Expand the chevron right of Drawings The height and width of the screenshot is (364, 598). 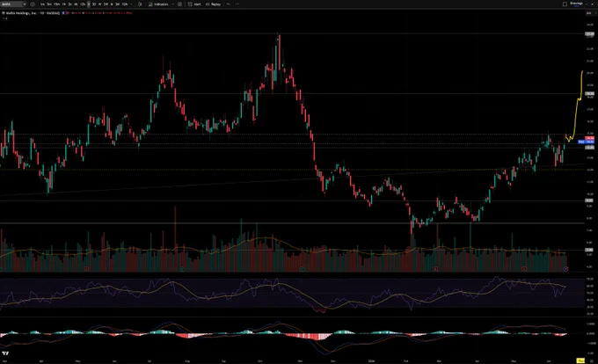tap(587, 4)
